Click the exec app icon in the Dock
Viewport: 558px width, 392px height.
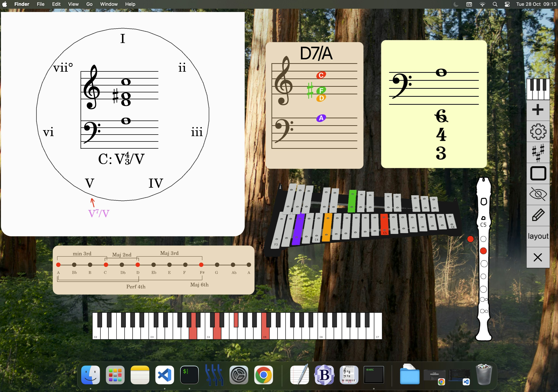[x=374, y=375]
